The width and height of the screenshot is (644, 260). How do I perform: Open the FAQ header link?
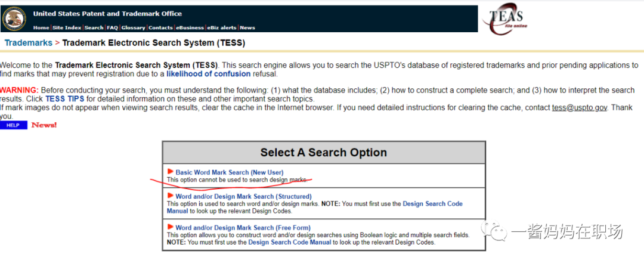click(x=113, y=28)
